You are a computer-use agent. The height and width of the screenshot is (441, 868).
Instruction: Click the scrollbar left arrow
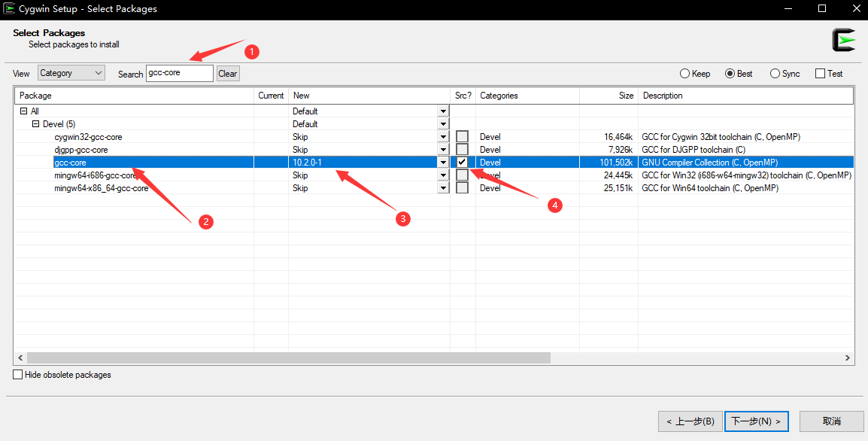tap(20, 358)
